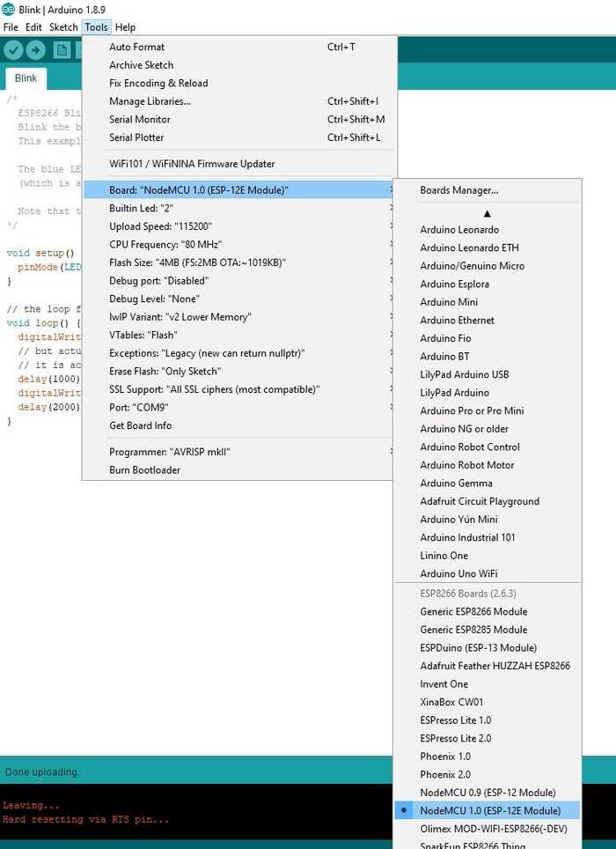Image resolution: width=616 pixels, height=849 pixels.
Task: Select the Arduino BT board
Action: tap(488, 357)
